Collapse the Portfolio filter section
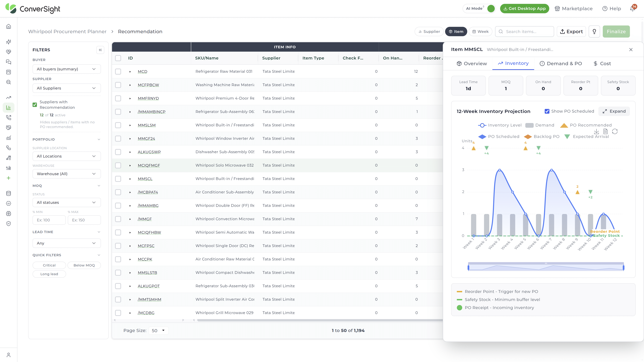 click(99, 139)
